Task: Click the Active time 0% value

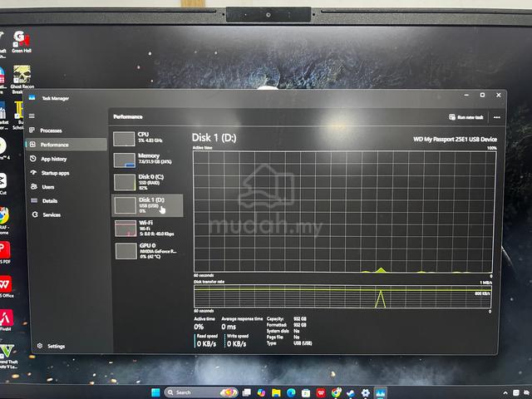Action: tap(199, 327)
